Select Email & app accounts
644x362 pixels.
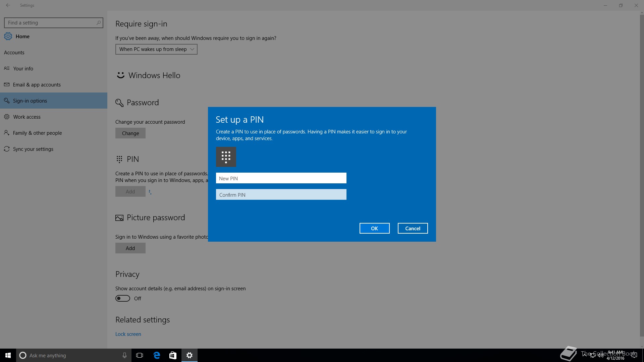click(54, 84)
